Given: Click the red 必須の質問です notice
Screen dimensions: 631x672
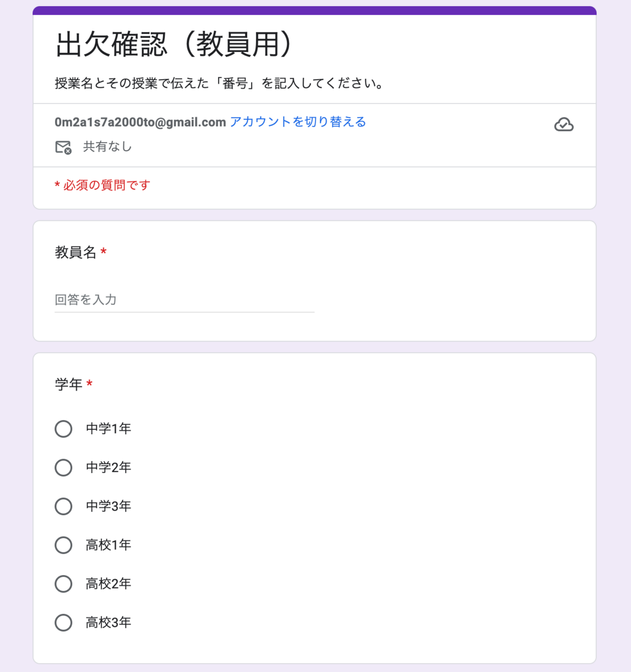Looking at the screenshot, I should point(103,185).
